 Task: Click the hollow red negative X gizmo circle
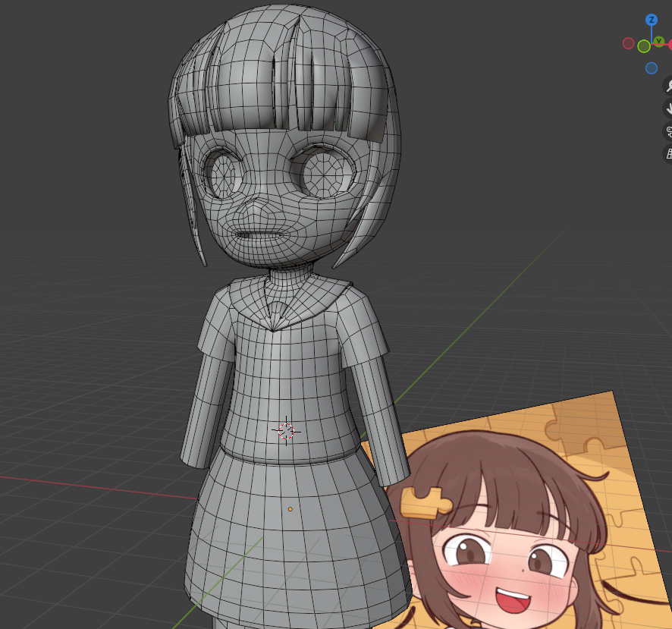[628, 43]
